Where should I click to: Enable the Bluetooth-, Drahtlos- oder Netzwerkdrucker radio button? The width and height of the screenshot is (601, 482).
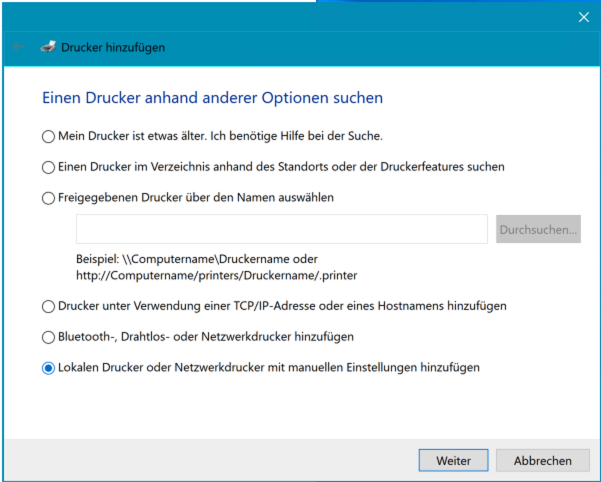click(x=48, y=337)
